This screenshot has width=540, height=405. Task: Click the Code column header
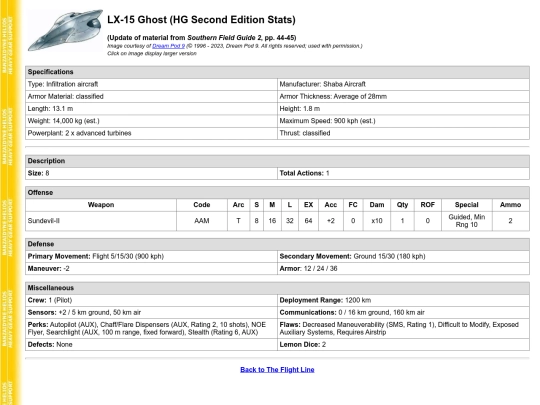click(202, 205)
